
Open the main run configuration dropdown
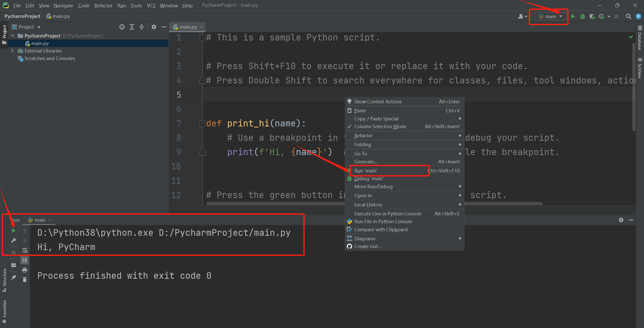pos(550,17)
